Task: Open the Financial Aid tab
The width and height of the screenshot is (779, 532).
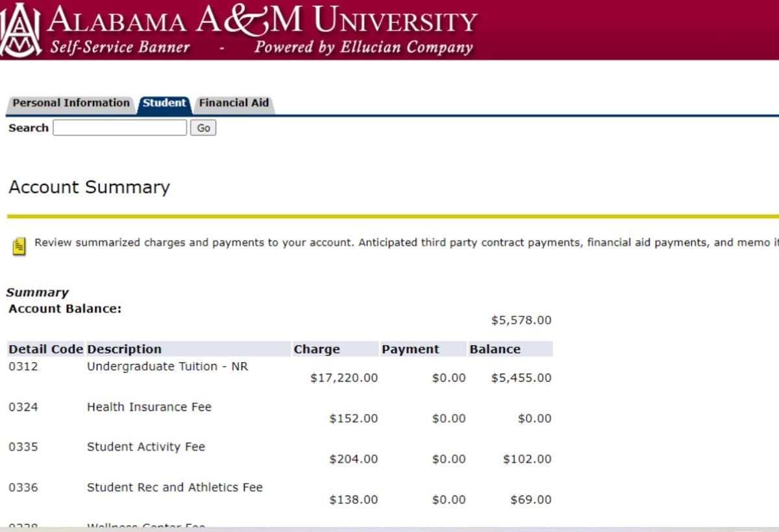Action: 234,103
